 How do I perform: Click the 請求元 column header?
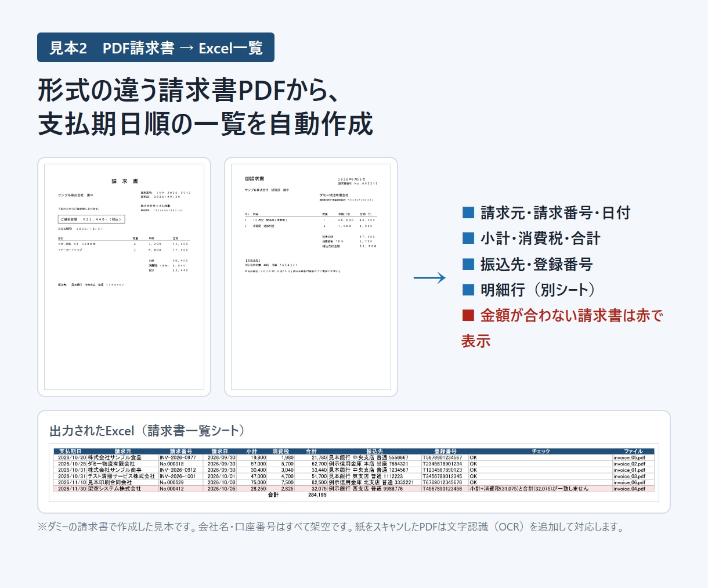[123, 451]
